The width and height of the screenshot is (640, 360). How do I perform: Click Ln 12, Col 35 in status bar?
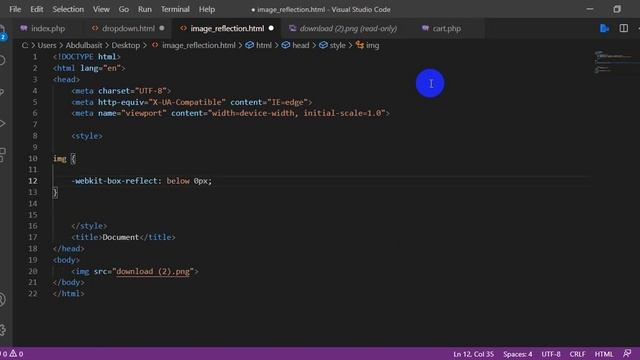[473, 354]
